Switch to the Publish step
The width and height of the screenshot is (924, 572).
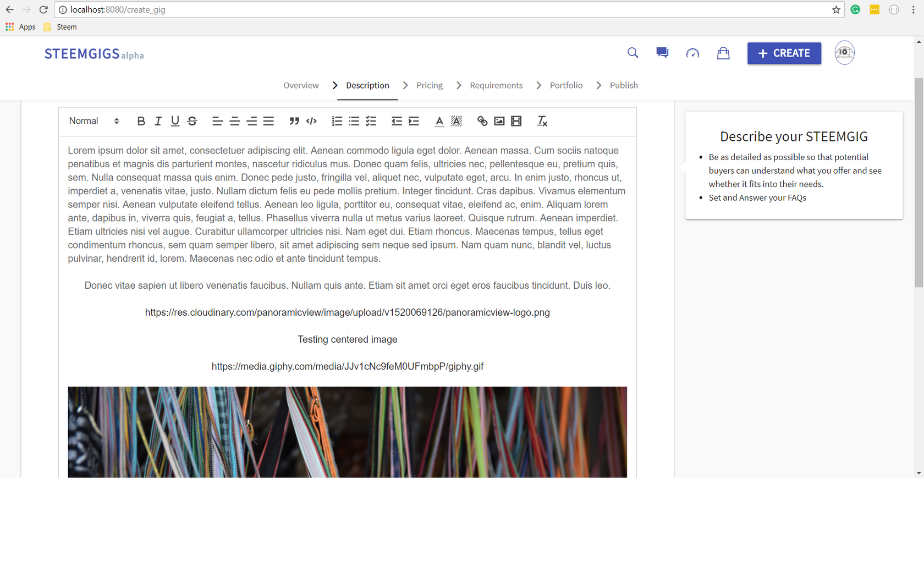[x=624, y=85]
